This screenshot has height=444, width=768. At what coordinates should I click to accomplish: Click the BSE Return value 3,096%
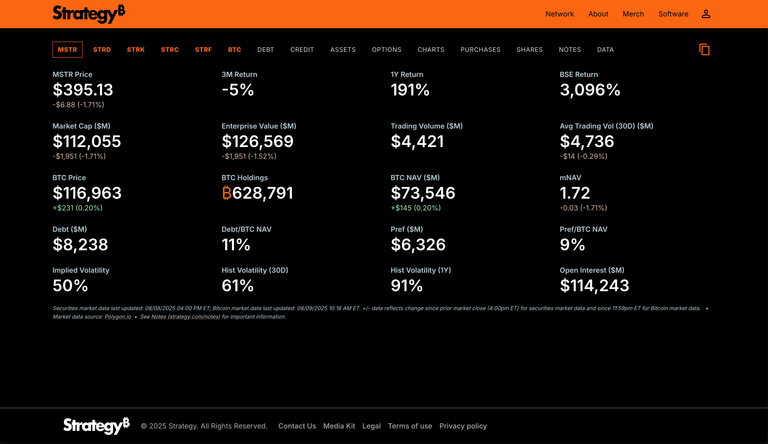click(590, 90)
